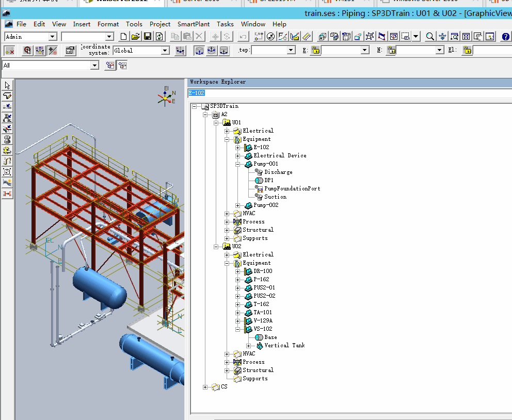Open a session file with the folder icon
Screen dimensions: 512x420
136,37
